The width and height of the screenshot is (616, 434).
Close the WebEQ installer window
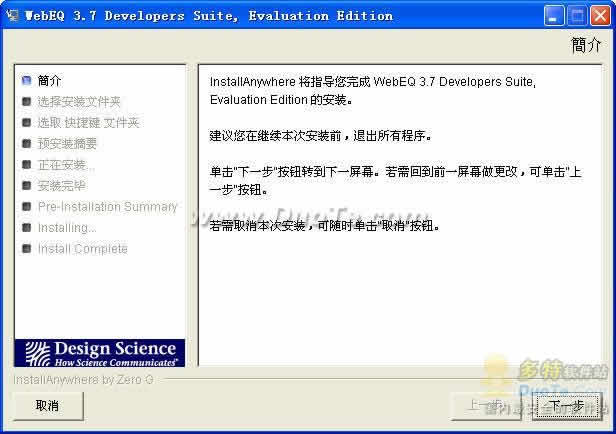(601, 16)
